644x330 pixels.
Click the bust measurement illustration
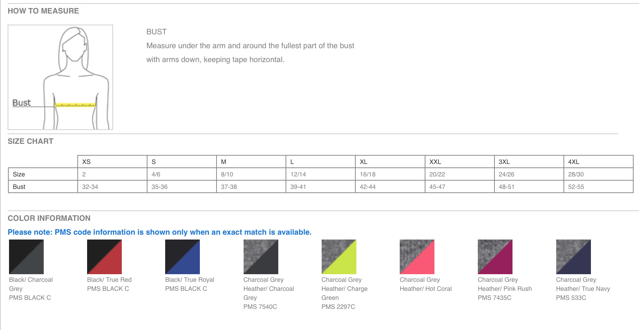point(60,77)
